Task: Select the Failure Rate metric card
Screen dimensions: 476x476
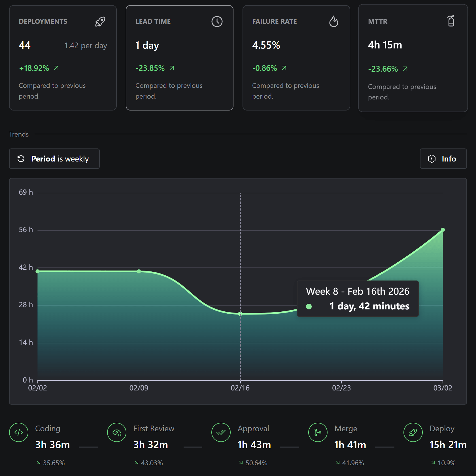Action: pyautogui.click(x=296, y=58)
